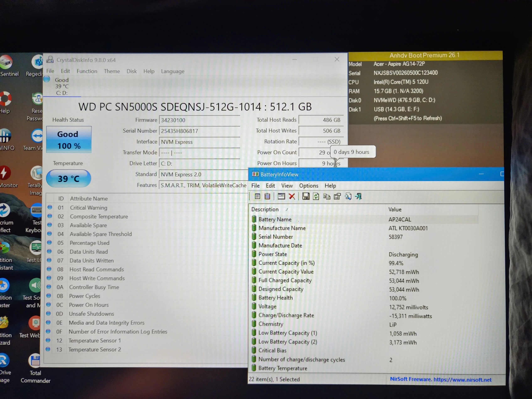Open the Edit menu in CrystalDiskInfo

coord(65,71)
